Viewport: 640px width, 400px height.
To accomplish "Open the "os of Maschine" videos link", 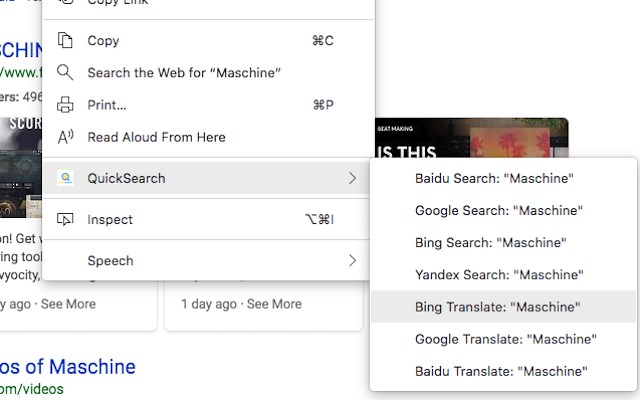I will pyautogui.click(x=68, y=366).
